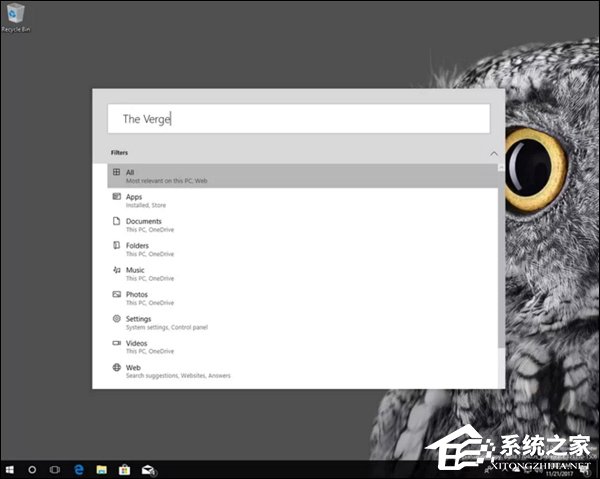Click the Photos picture icon
This screenshot has width=600, height=479.
coord(117,294)
